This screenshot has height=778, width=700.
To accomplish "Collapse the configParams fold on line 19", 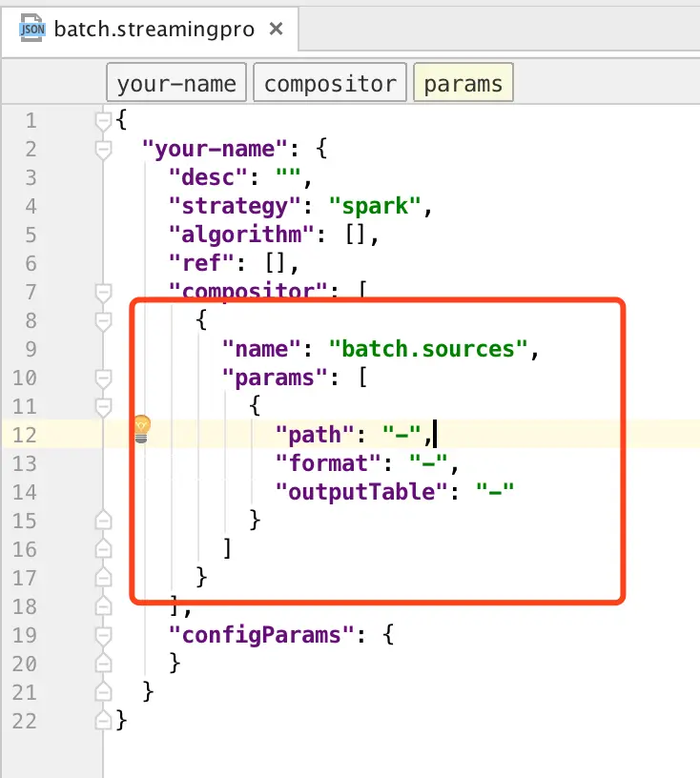I will pyautogui.click(x=103, y=636).
